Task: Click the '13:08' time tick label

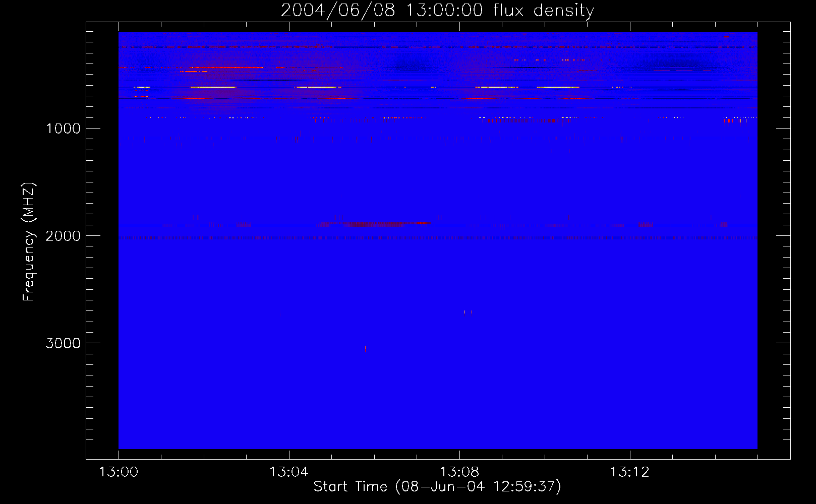Action: (459, 472)
